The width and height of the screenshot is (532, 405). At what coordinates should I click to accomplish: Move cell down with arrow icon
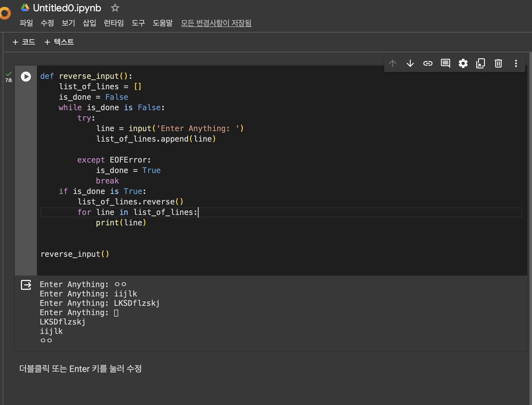pos(410,63)
